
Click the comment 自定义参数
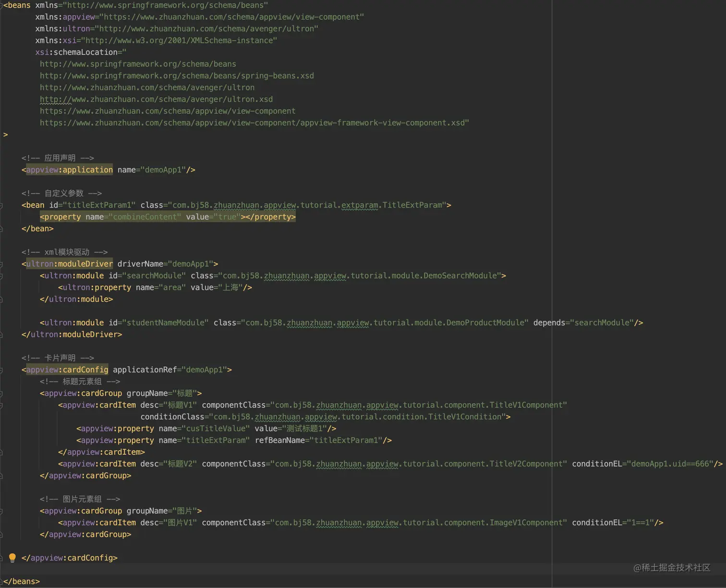tap(61, 193)
